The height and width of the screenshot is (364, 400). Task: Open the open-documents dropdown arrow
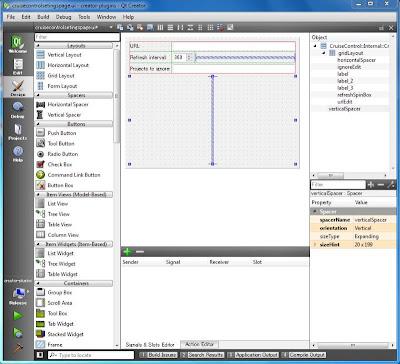click(111, 27)
